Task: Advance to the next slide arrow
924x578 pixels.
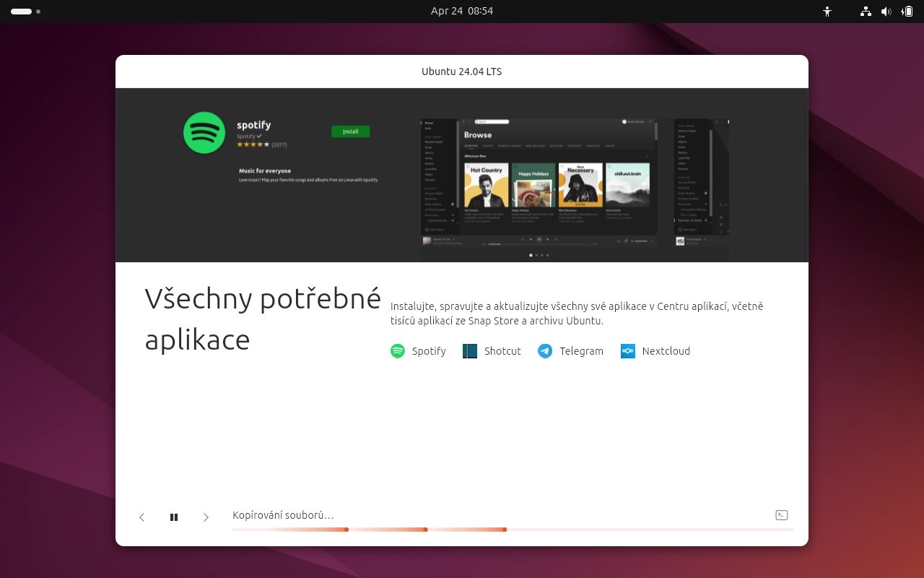Action: (x=206, y=517)
